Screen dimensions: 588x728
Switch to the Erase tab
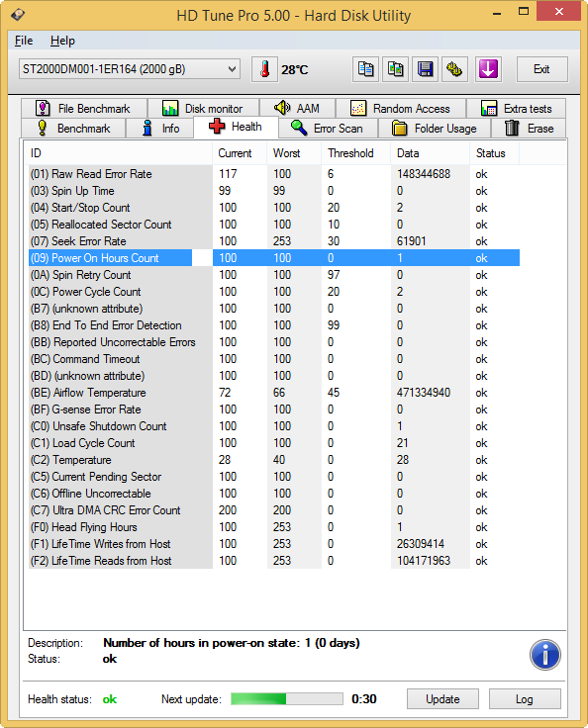tap(529, 129)
